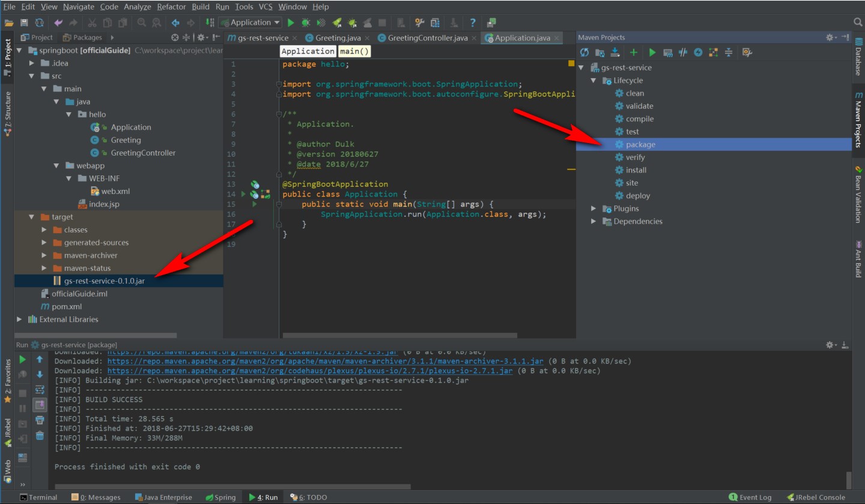Click Download Sources and Documentation icon

tap(615, 52)
